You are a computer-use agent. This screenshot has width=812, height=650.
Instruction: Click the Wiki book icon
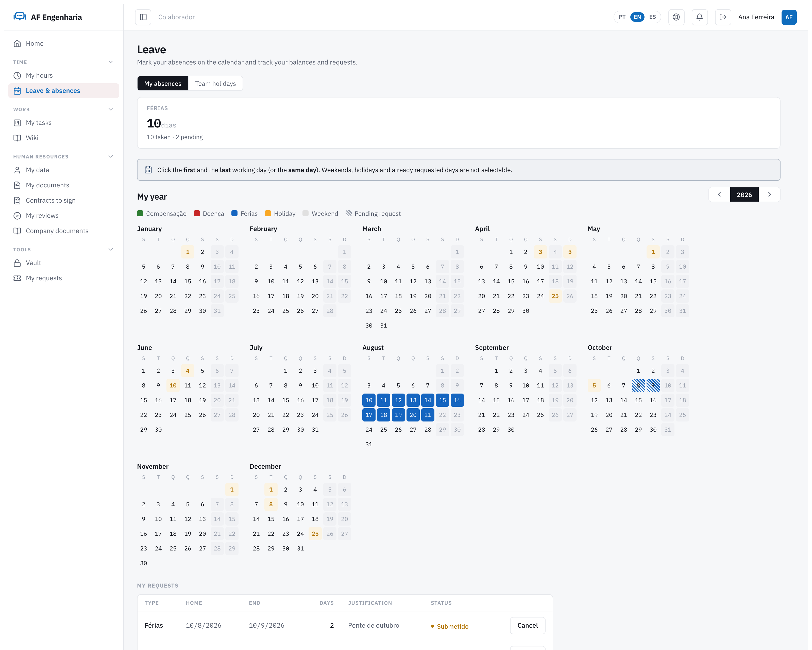tap(17, 138)
